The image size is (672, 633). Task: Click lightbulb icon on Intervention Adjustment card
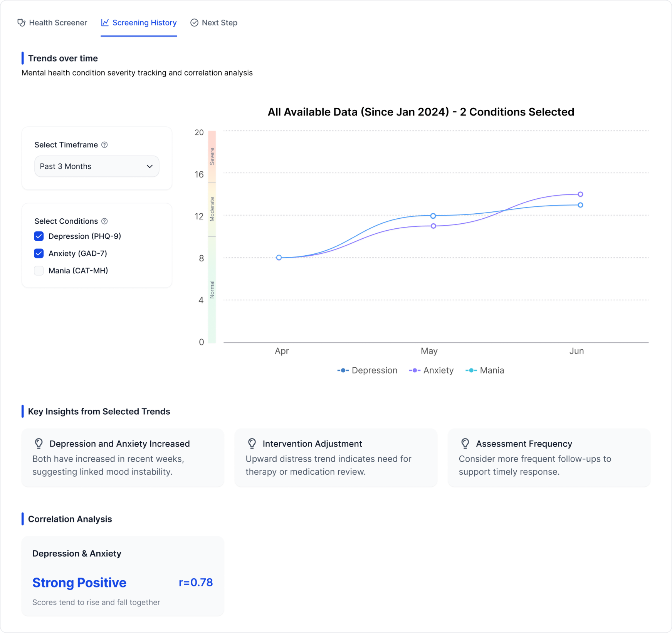click(252, 444)
